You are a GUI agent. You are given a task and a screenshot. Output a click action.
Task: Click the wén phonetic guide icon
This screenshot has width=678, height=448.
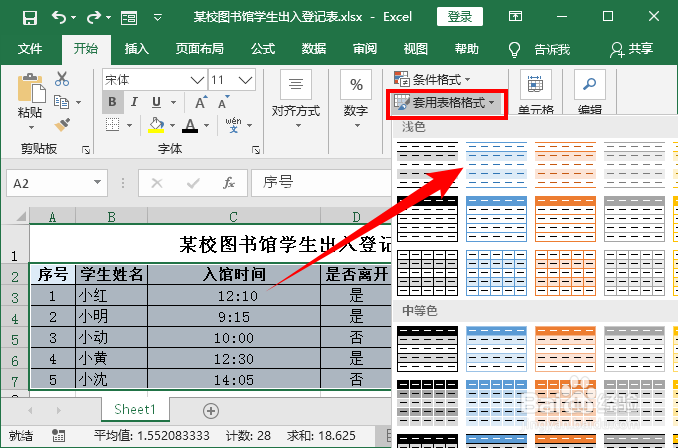click(x=233, y=125)
